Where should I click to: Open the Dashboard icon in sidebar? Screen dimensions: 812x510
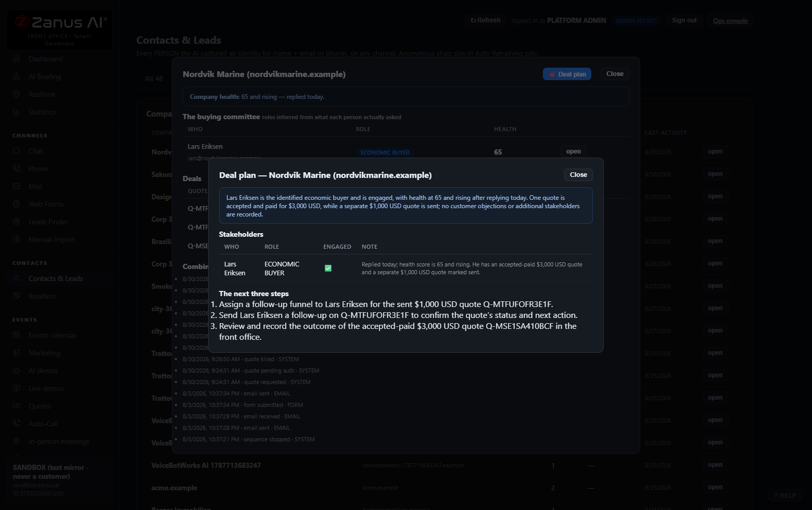click(x=17, y=59)
